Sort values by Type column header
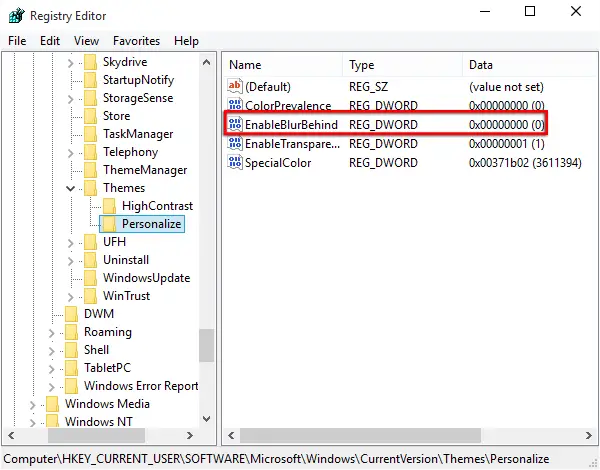This screenshot has width=600, height=470. pos(402,65)
